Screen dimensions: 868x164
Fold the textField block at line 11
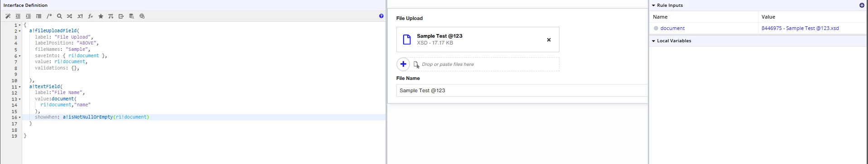tap(20, 87)
